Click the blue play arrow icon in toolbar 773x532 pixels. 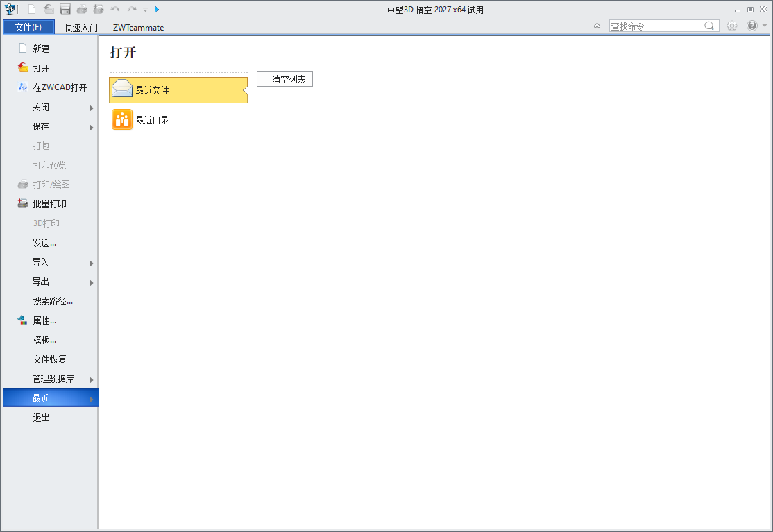(x=157, y=9)
